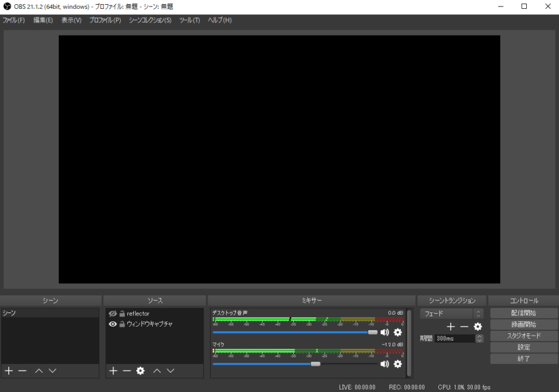Add a new scene with the plus icon
559x392 pixels.
coord(9,371)
